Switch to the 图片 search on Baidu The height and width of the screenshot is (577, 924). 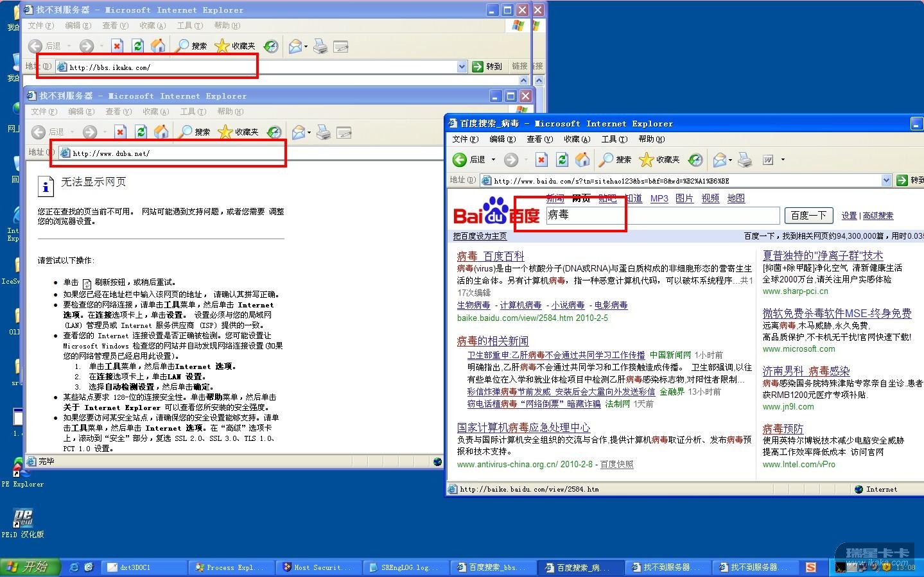pyautogui.click(x=684, y=198)
